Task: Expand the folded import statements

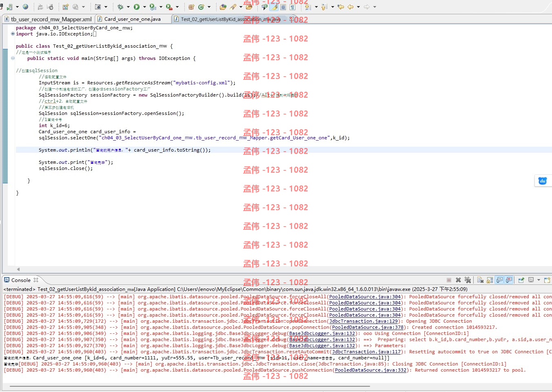Action: [x=13, y=34]
